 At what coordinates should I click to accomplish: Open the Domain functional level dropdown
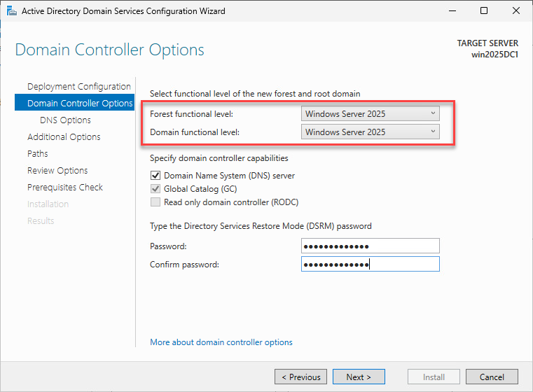[371, 132]
